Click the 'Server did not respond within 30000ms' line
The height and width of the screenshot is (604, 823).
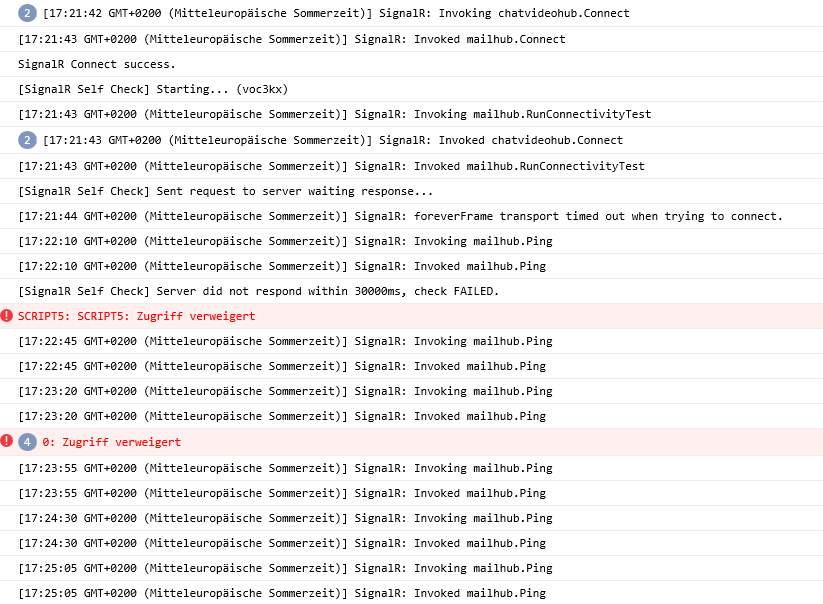pyautogui.click(x=258, y=291)
